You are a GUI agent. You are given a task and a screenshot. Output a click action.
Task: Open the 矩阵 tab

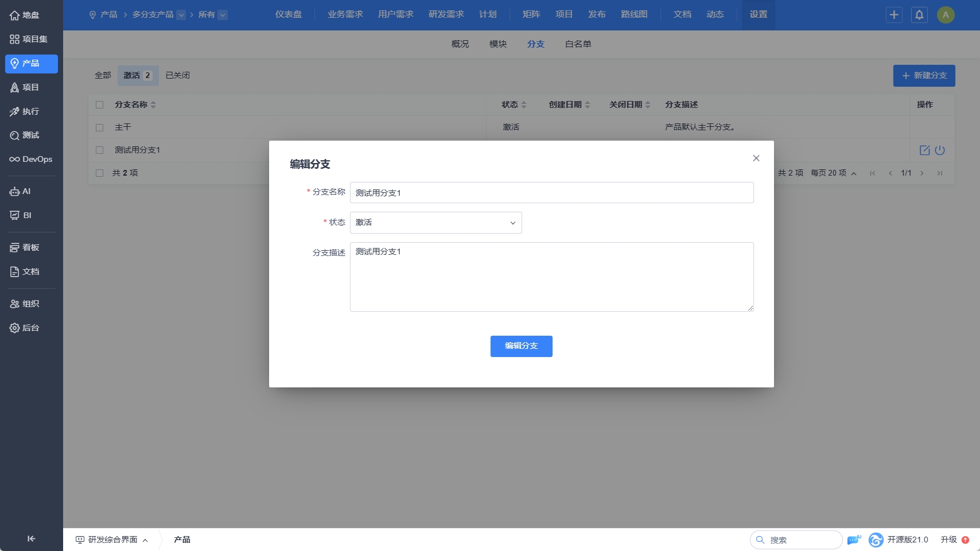(x=531, y=15)
